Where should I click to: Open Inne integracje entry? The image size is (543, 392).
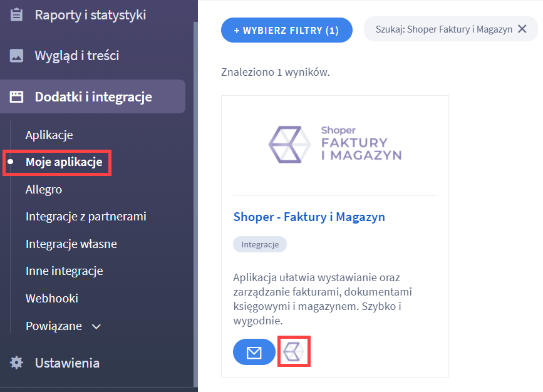coord(64,271)
